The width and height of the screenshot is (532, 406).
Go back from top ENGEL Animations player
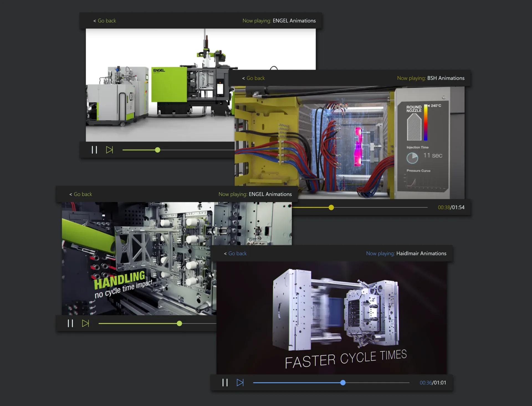click(x=105, y=21)
